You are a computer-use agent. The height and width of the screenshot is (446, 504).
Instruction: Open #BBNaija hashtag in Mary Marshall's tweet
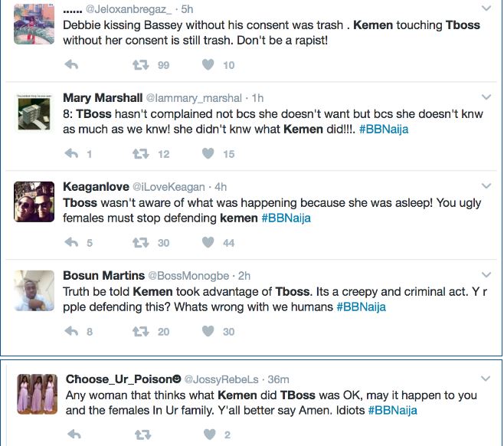[x=383, y=129]
